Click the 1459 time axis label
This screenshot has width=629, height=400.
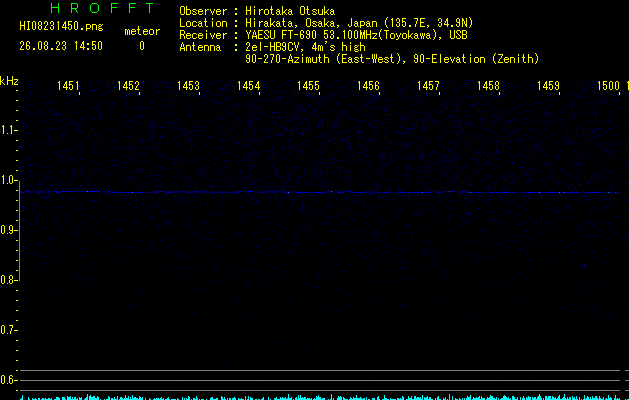point(548,85)
